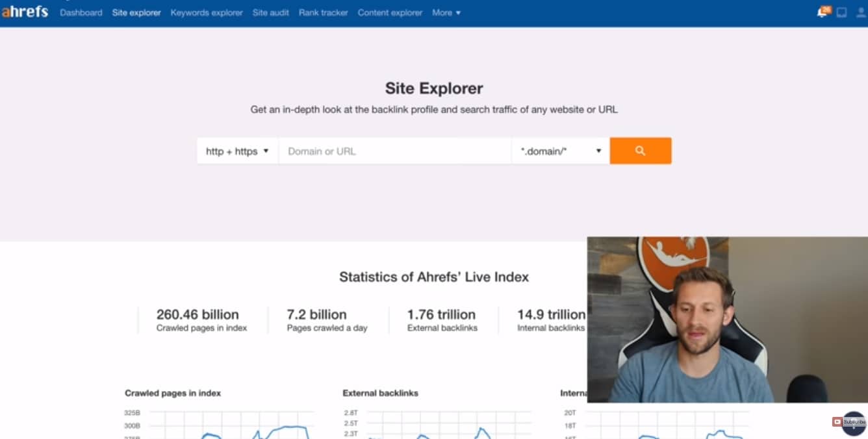Click the Ahrefs logo

(25, 12)
